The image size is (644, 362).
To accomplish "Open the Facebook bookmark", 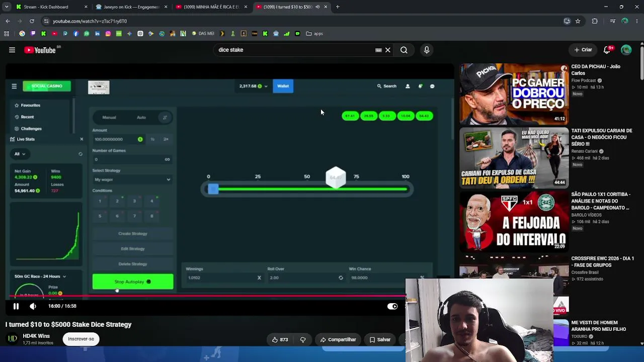I will pos(76,34).
